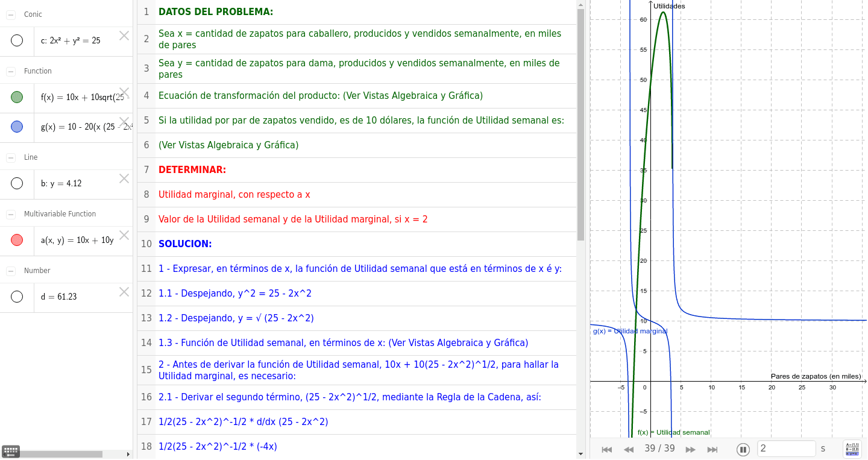The height and width of the screenshot is (460, 868).
Task: Click the SOLUCION heading row
Action: tap(357, 244)
